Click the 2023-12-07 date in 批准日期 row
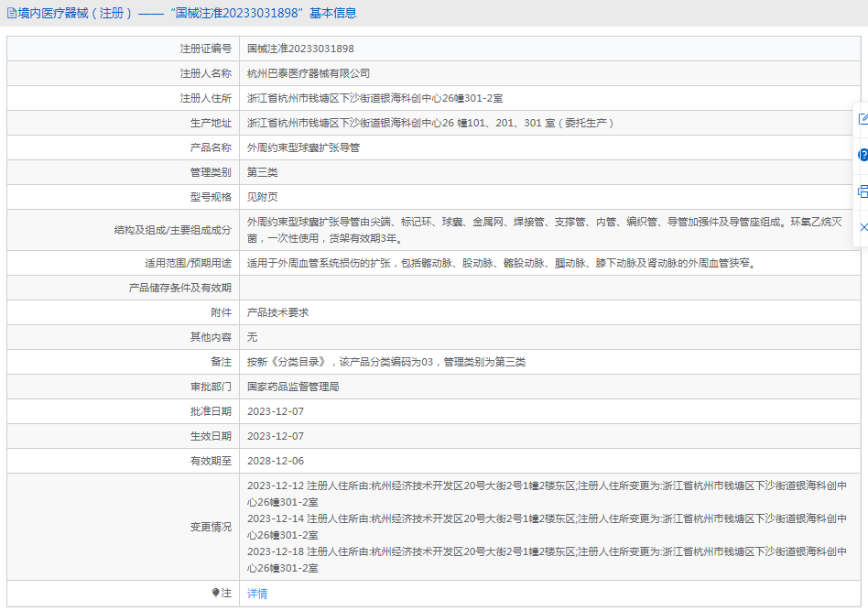This screenshot has width=868, height=611. tap(276, 411)
